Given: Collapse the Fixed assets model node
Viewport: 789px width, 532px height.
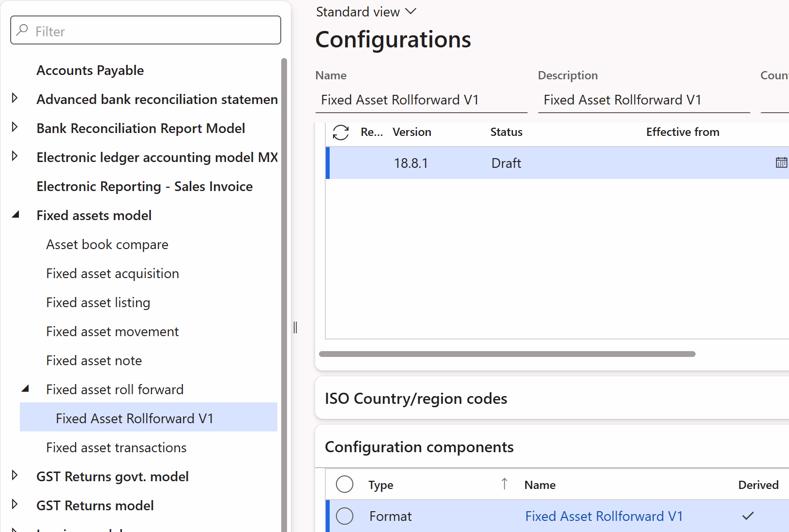Looking at the screenshot, I should [15, 214].
